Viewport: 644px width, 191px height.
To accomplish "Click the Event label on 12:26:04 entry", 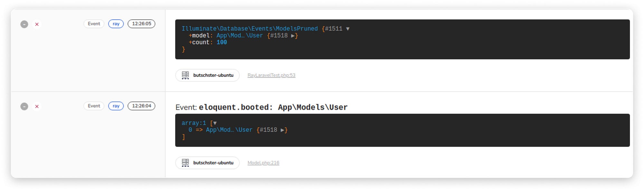I will (94, 106).
